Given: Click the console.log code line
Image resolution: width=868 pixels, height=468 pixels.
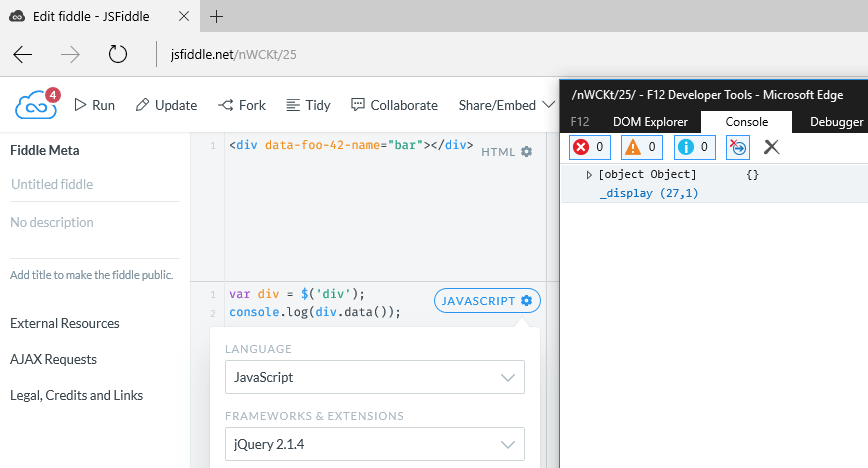Looking at the screenshot, I should tap(315, 312).
